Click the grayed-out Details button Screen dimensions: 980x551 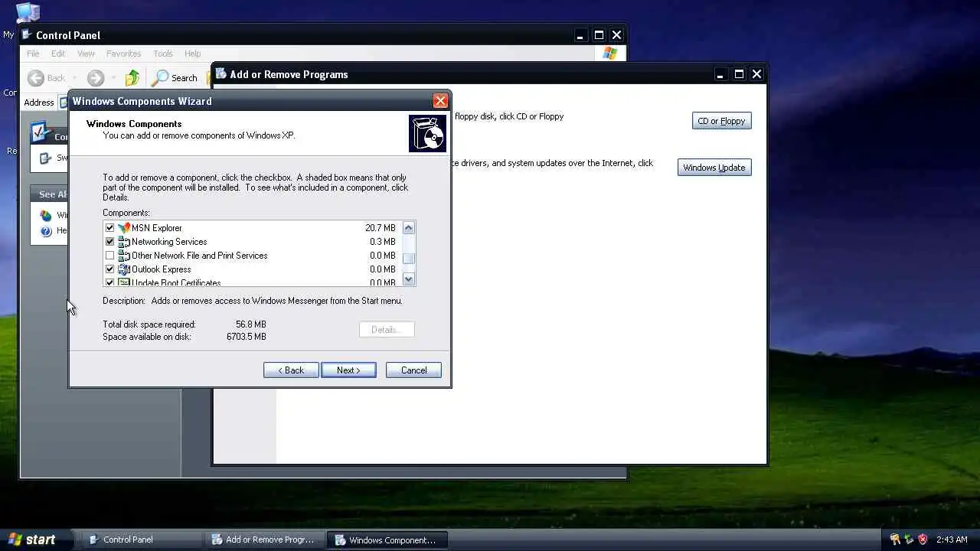[x=387, y=330]
